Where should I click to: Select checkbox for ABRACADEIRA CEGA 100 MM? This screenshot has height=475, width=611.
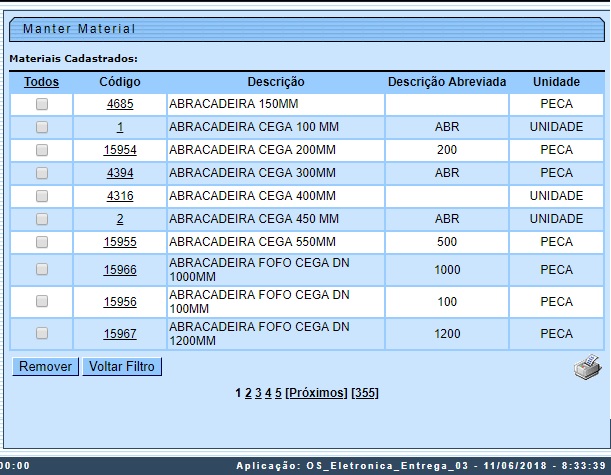click(x=42, y=127)
